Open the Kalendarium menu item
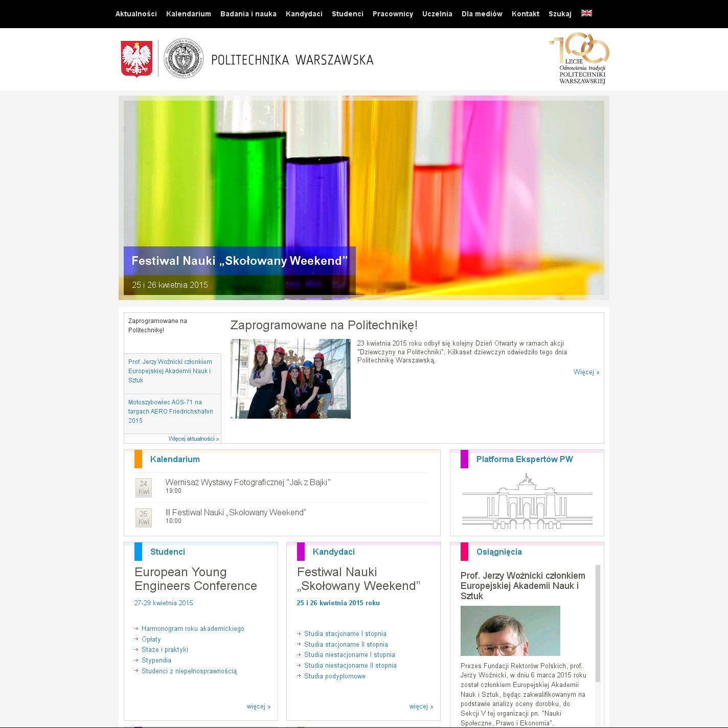 click(189, 14)
